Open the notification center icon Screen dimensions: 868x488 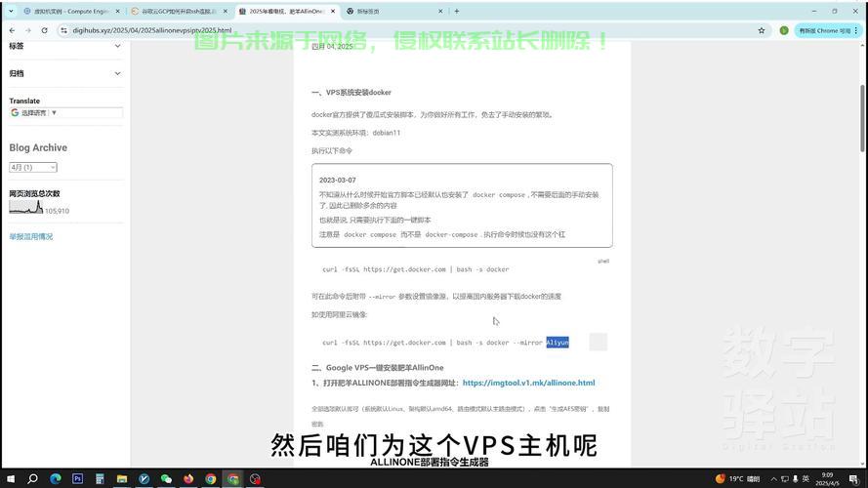pos(854,478)
